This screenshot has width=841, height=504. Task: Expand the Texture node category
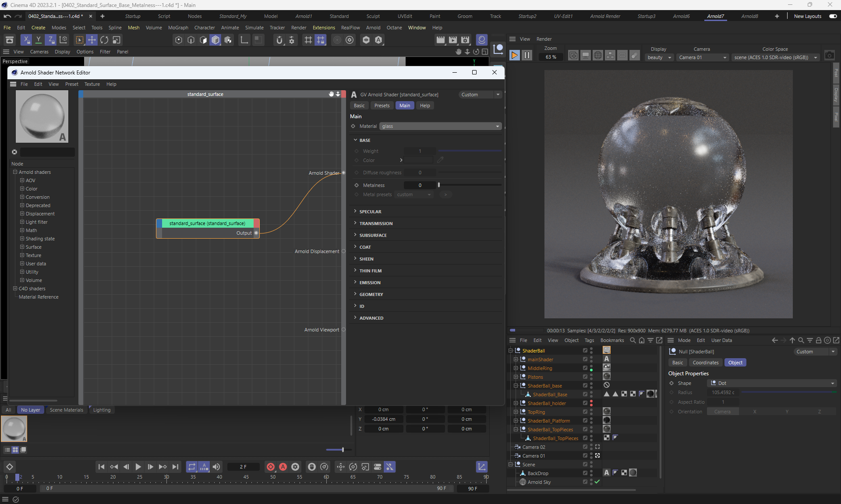pos(22,255)
